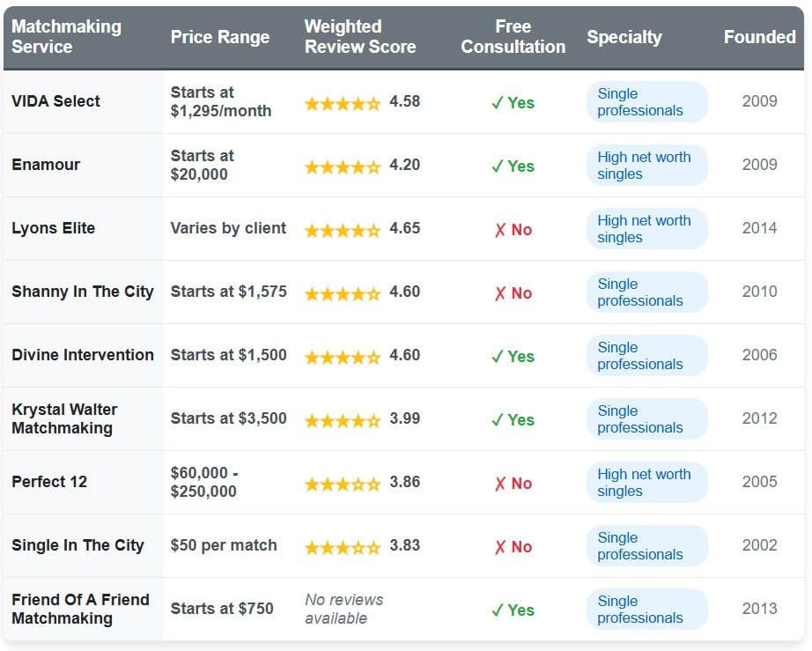This screenshot has height=651, width=812.
Task: Click the stars beside the 4.20 score
Action: tap(343, 166)
